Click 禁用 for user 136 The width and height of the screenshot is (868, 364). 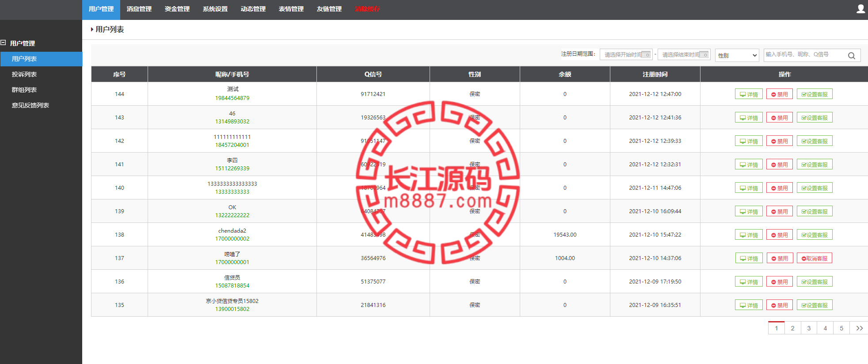[780, 282]
